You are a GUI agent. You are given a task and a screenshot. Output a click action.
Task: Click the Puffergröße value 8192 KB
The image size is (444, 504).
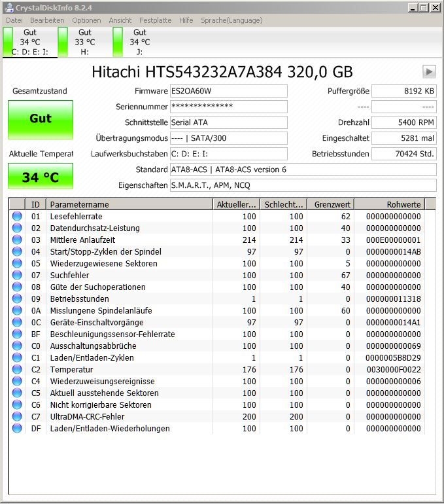pos(404,91)
